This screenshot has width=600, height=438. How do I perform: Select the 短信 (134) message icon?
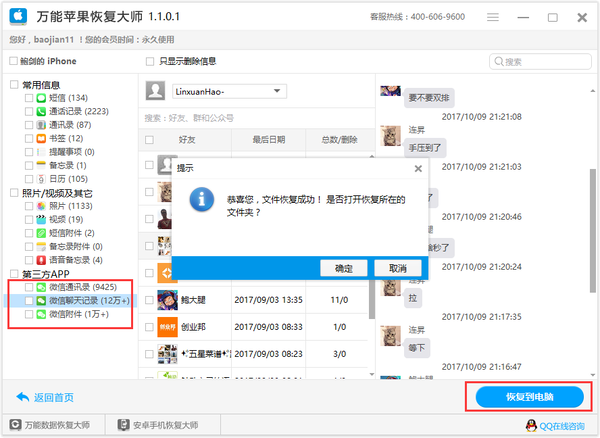[x=41, y=98]
